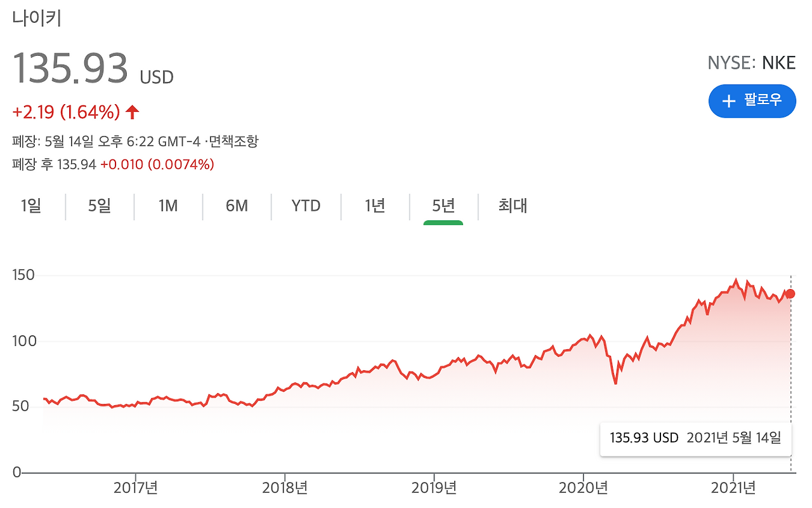Choose the 1년 range tab
Image resolution: width=812 pixels, height=508 pixels.
pos(375,206)
